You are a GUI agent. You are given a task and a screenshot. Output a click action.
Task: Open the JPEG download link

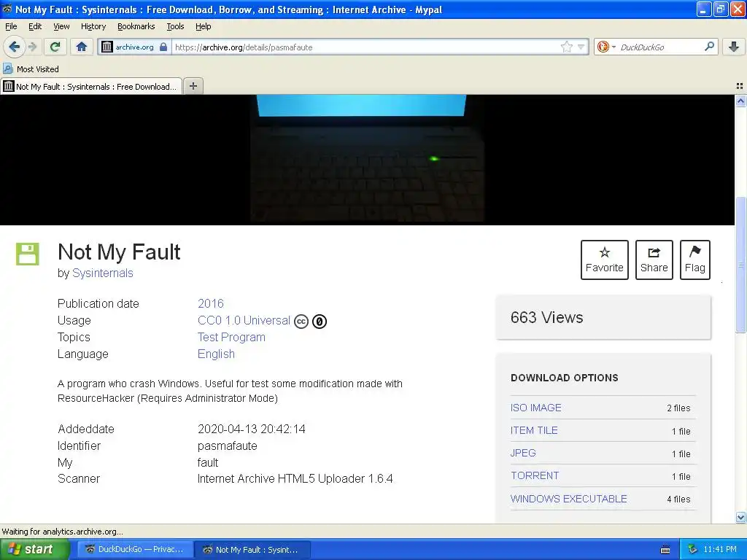tap(522, 453)
